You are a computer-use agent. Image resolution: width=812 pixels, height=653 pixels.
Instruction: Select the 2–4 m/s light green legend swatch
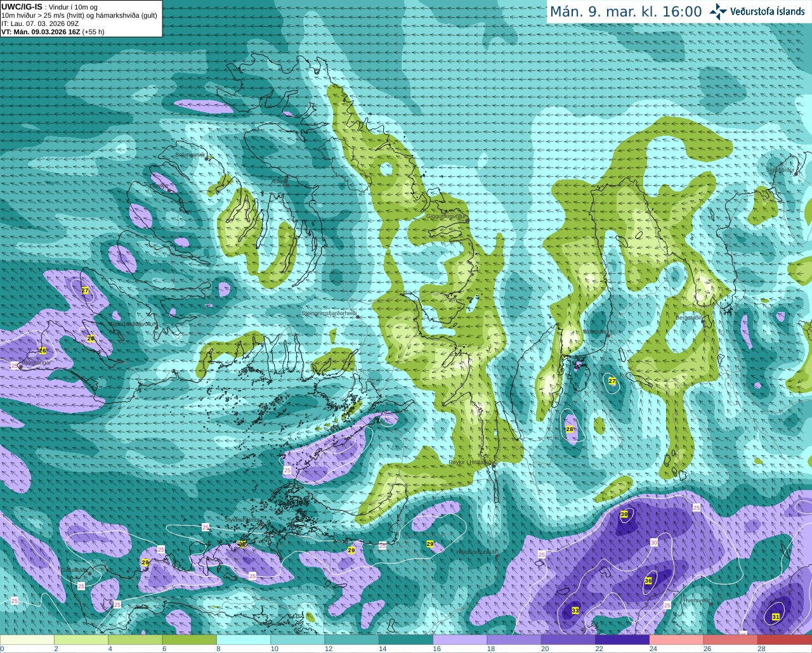tap(81, 640)
